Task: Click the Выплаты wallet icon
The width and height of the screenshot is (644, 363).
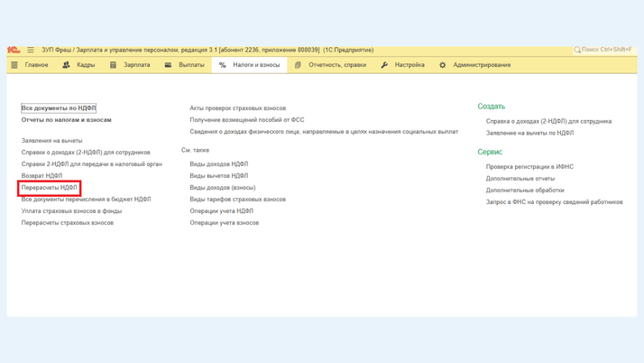Action: [168, 65]
